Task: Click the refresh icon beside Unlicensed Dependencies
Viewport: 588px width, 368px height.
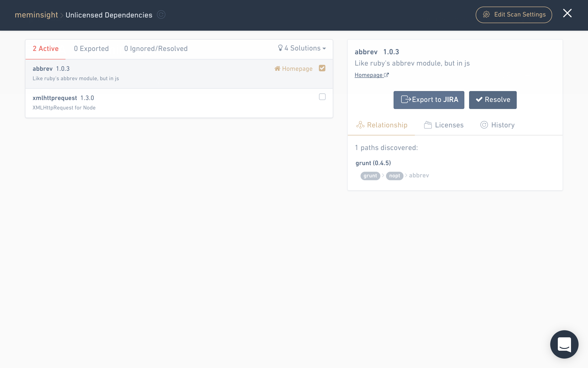Action: pyautogui.click(x=161, y=15)
